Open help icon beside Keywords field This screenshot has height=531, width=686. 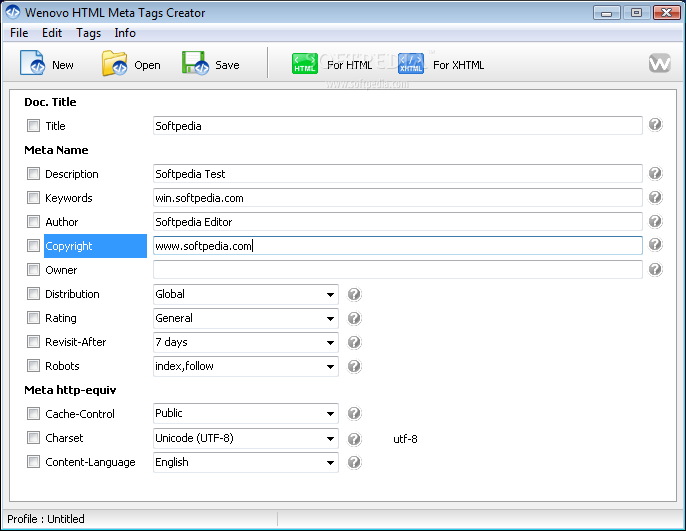655,198
